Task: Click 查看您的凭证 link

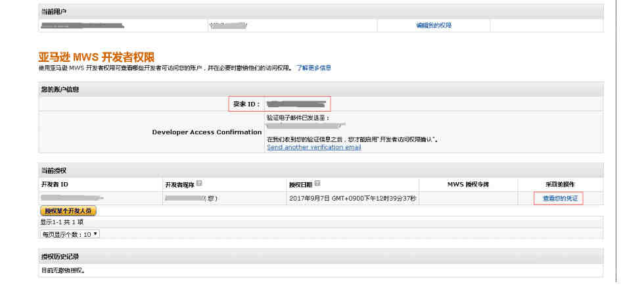Action: pos(560,198)
